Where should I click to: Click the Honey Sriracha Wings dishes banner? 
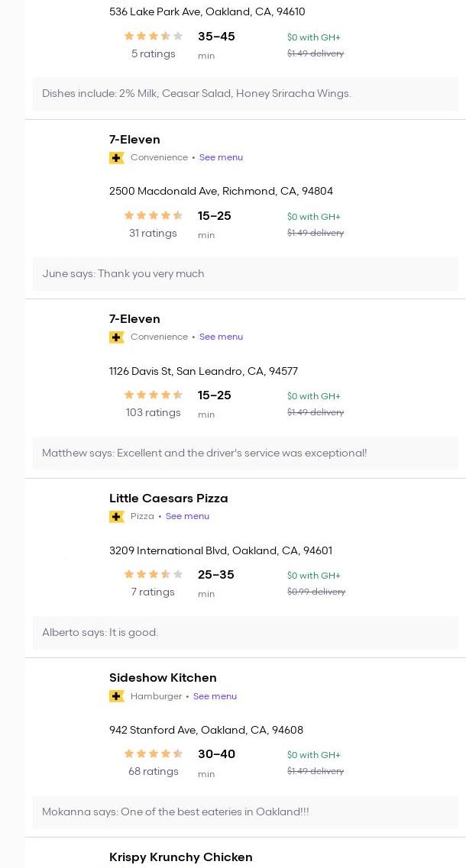point(196,94)
